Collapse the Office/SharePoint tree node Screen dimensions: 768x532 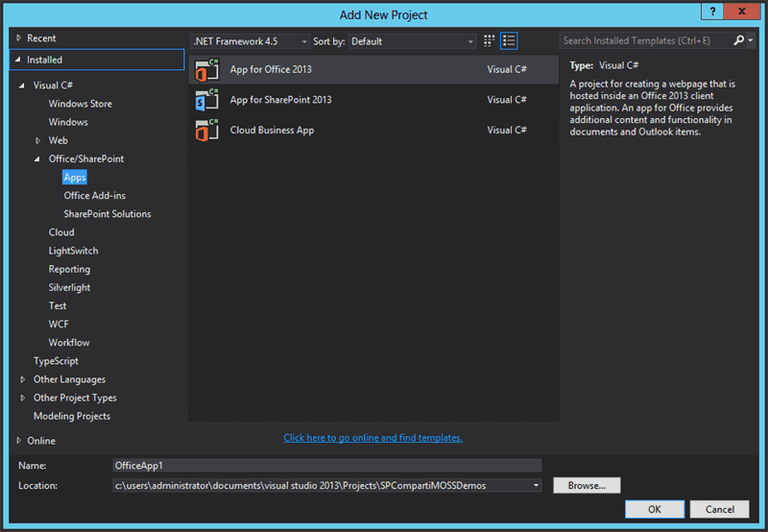(37, 159)
